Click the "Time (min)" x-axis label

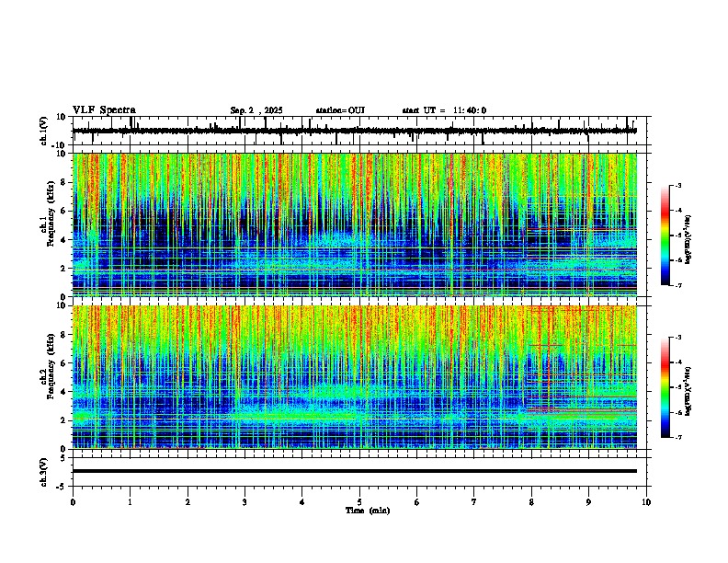click(368, 511)
